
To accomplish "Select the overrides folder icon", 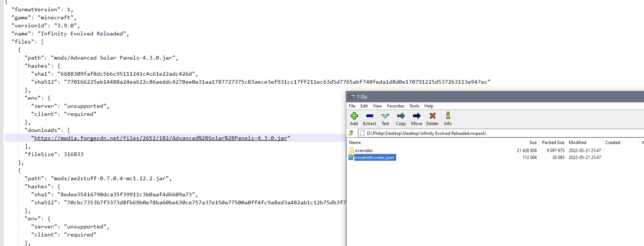I will (351, 150).
